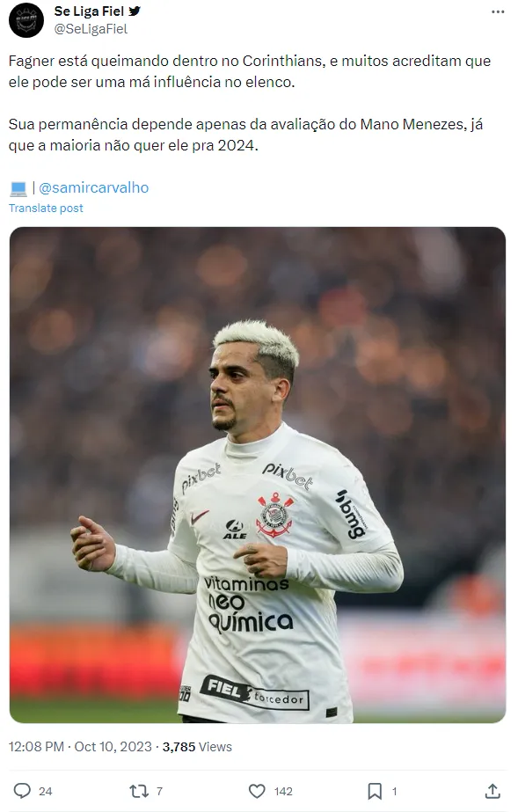Click Translate post link

[x=46, y=208]
